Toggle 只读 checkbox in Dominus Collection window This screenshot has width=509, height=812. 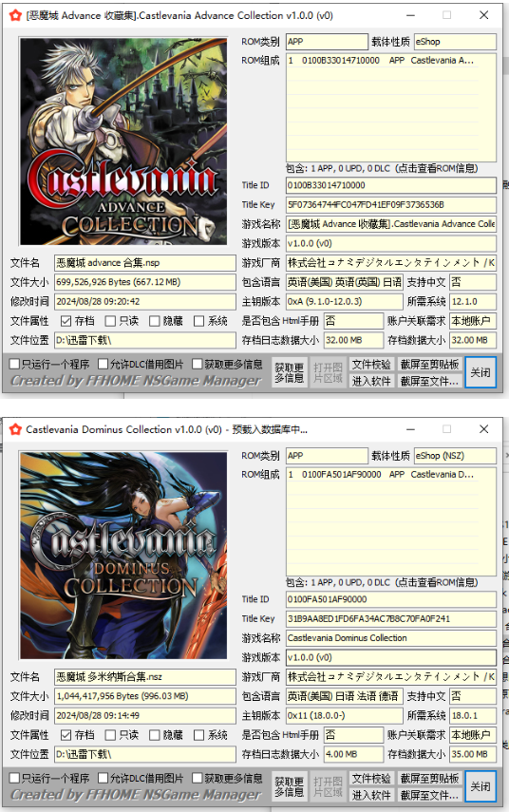(110, 735)
